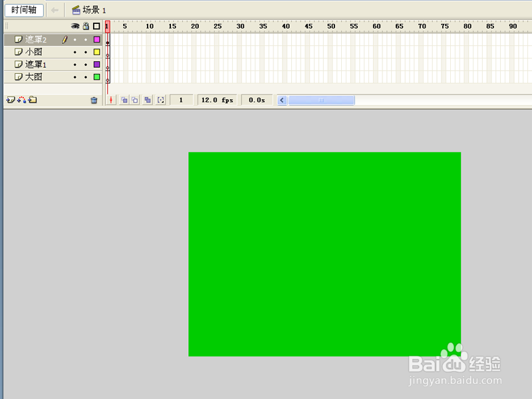
Task: Select the 小图 layer
Action: (x=53, y=52)
